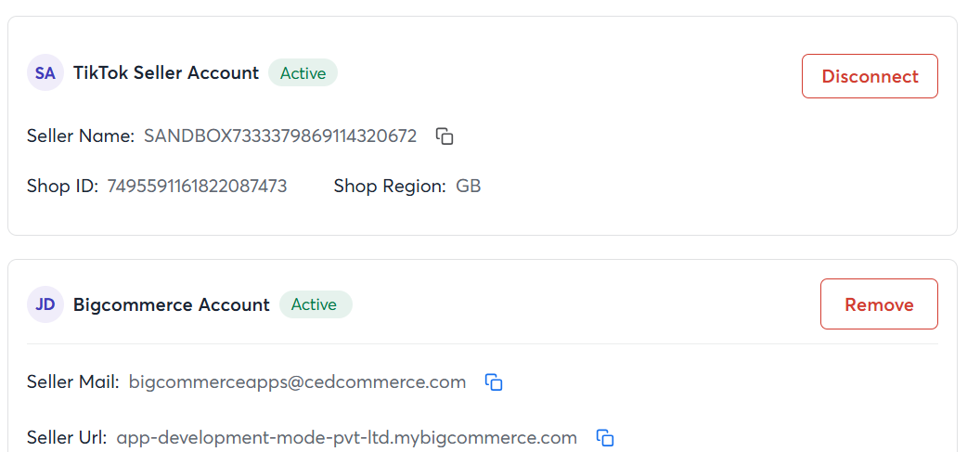The width and height of the screenshot is (980, 452).
Task: Click the JD avatar icon
Action: tap(45, 304)
